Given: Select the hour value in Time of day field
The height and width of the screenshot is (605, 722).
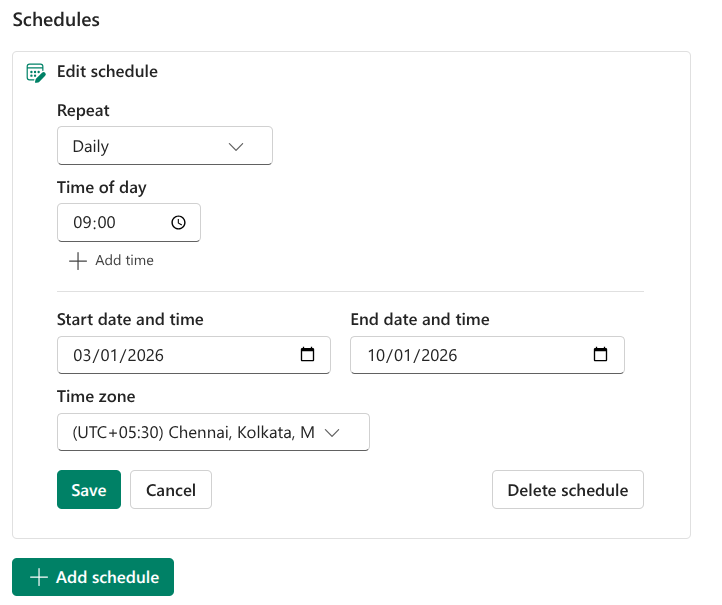Looking at the screenshot, I should [x=82, y=223].
